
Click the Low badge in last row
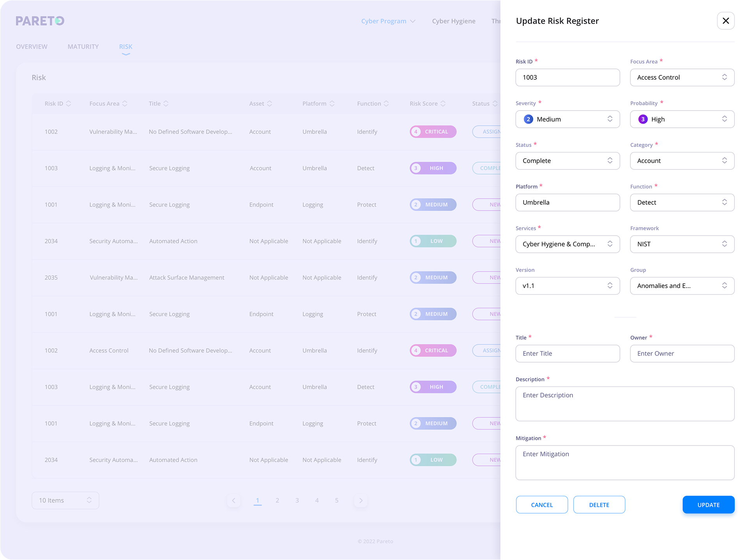tap(433, 460)
